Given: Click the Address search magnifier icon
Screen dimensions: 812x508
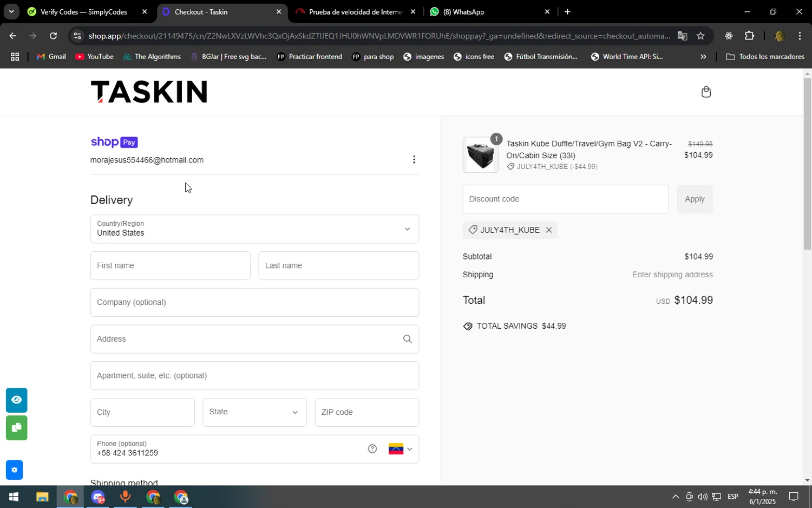Looking at the screenshot, I should click(408, 339).
